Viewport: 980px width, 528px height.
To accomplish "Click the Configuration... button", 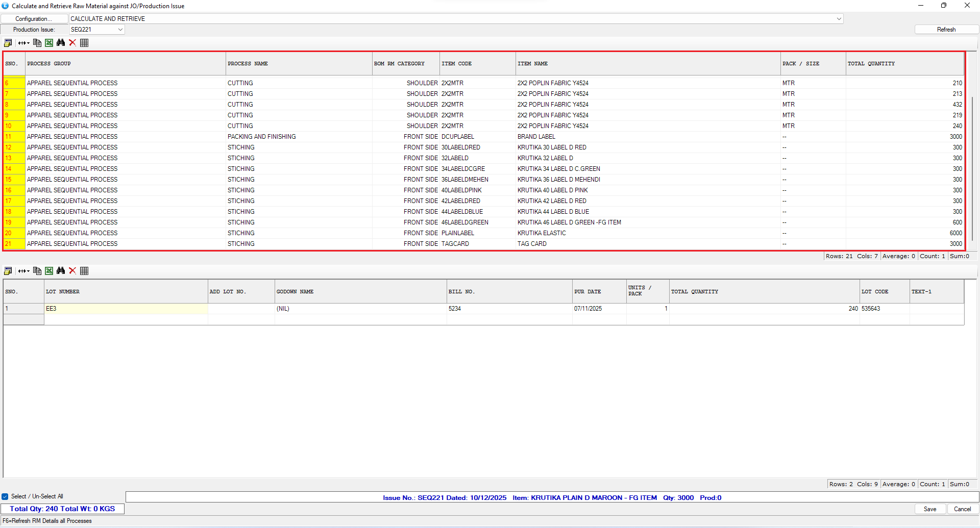I will (34, 19).
